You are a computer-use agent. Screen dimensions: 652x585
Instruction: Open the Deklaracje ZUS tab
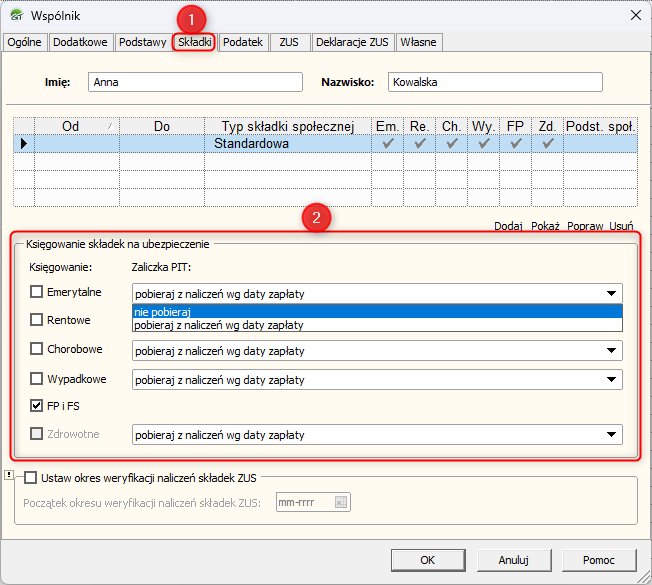pyautogui.click(x=351, y=42)
